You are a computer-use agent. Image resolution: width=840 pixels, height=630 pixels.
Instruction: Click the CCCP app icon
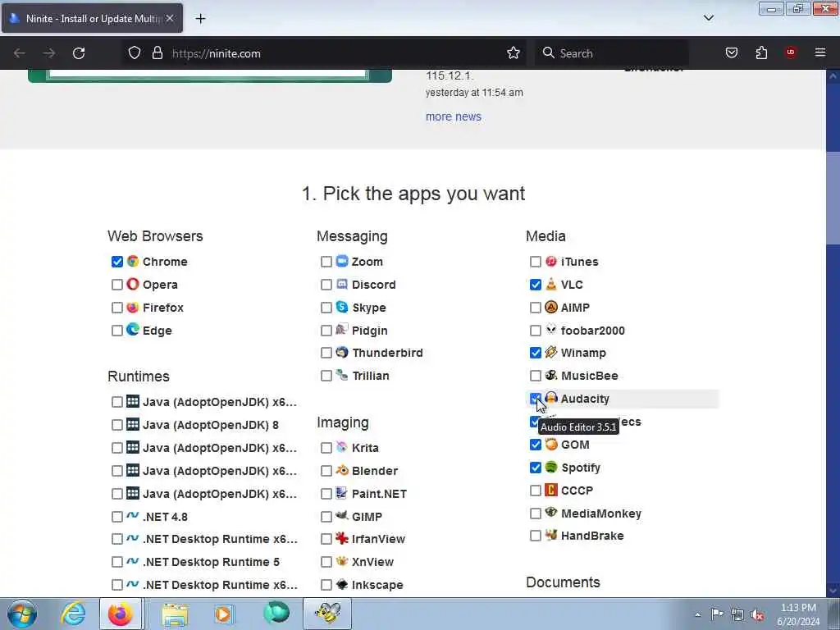click(551, 491)
